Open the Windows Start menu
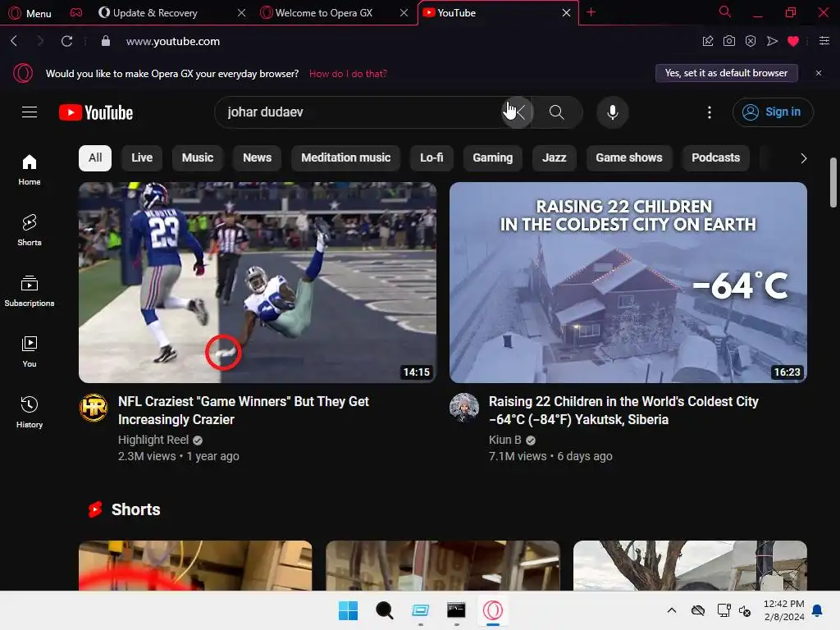The height and width of the screenshot is (630, 840). [x=348, y=610]
